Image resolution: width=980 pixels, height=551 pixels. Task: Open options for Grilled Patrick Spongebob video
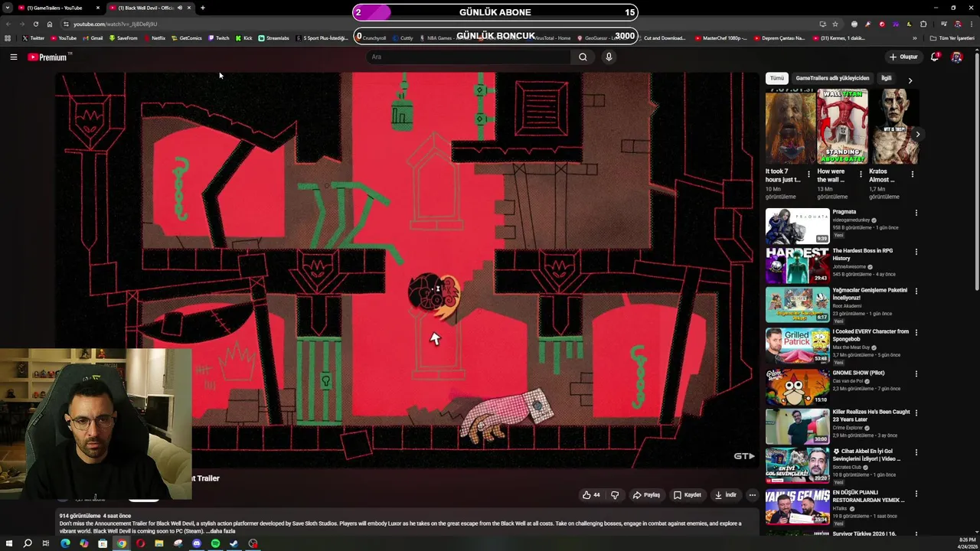point(916,333)
